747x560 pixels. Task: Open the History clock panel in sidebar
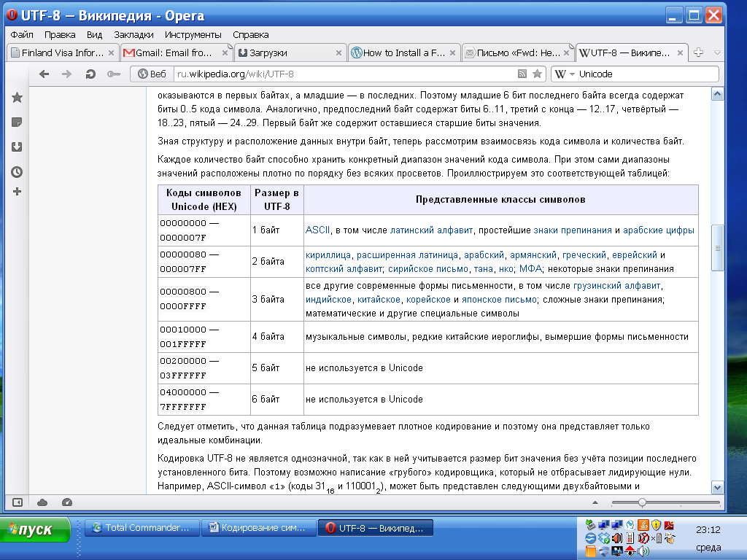coord(18,172)
